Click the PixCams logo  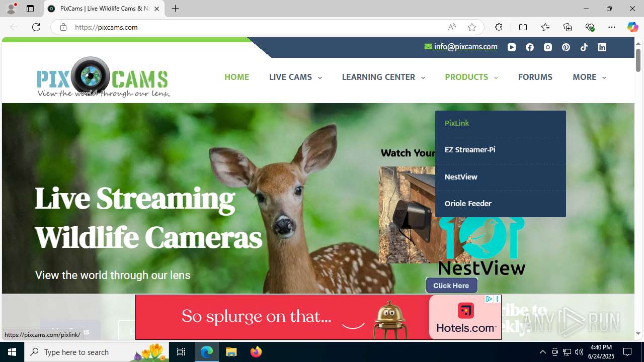tap(103, 77)
